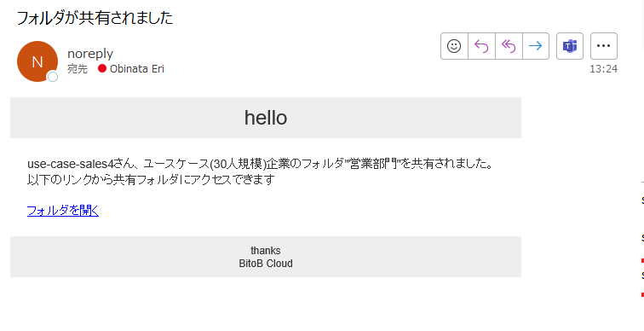
Task: Open the more actions ellipsis menu
Action: tap(604, 46)
